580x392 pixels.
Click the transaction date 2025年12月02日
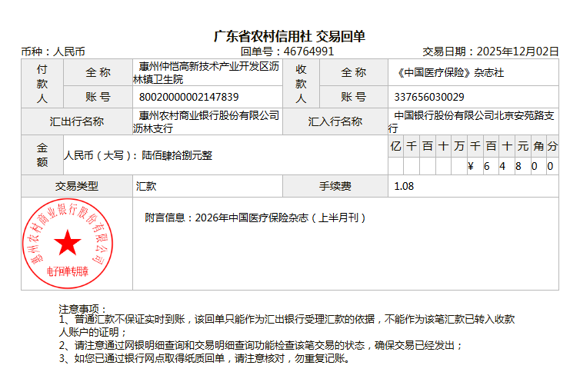(x=518, y=51)
